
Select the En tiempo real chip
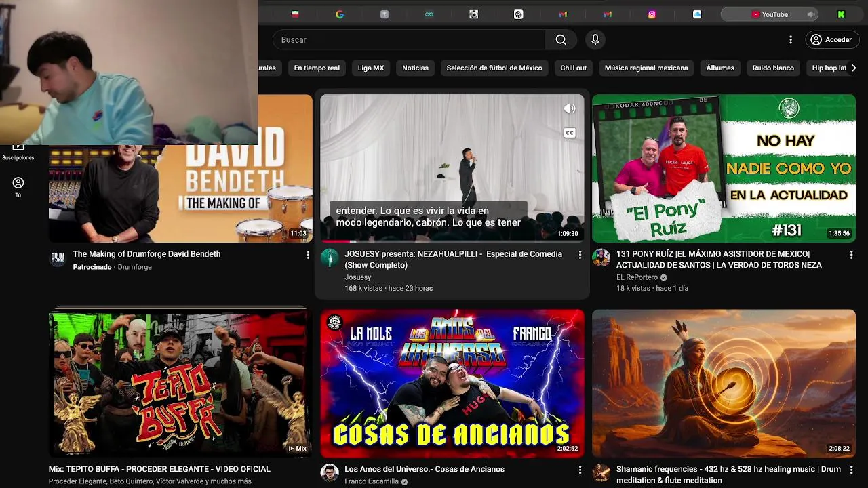[317, 68]
